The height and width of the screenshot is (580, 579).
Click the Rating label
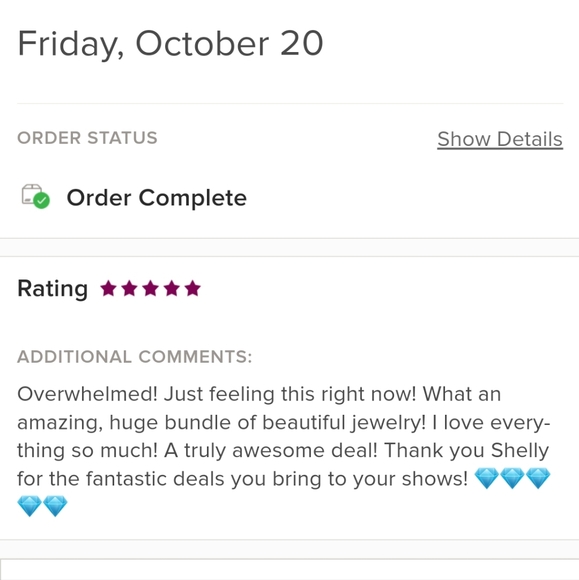pyautogui.click(x=53, y=289)
